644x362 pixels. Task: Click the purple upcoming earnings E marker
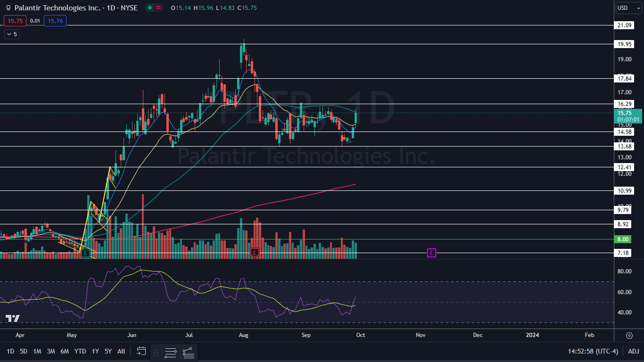(431, 253)
